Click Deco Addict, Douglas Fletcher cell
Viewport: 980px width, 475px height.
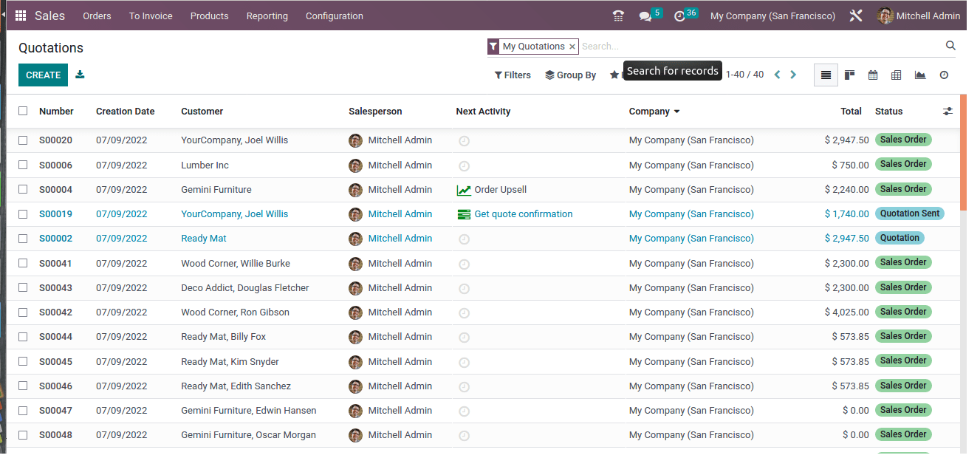click(245, 288)
